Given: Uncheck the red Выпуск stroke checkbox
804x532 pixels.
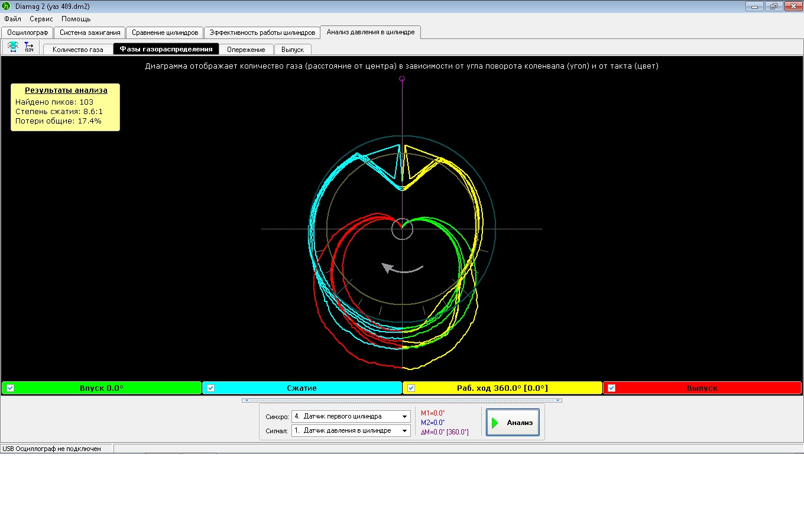Looking at the screenshot, I should point(612,388).
